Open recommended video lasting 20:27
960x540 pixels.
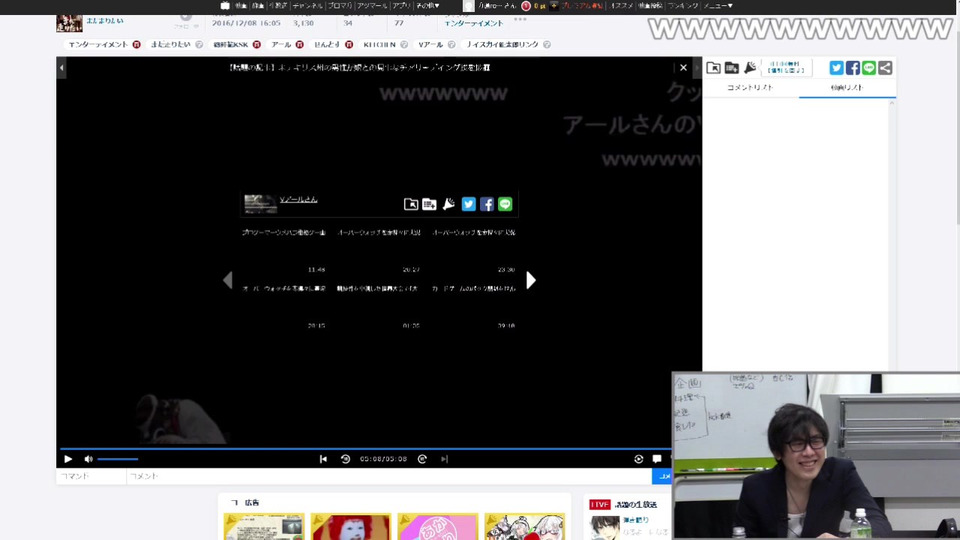tap(378, 251)
